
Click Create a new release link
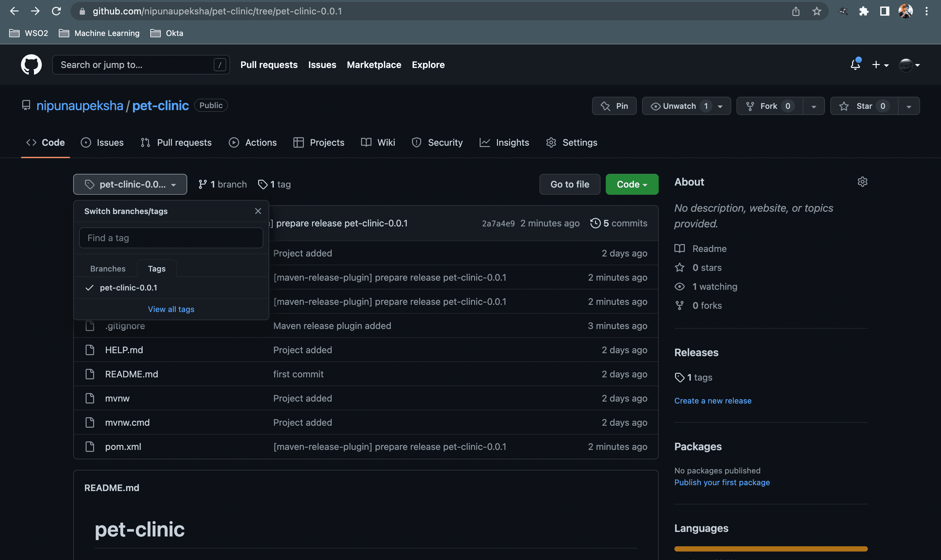click(713, 400)
